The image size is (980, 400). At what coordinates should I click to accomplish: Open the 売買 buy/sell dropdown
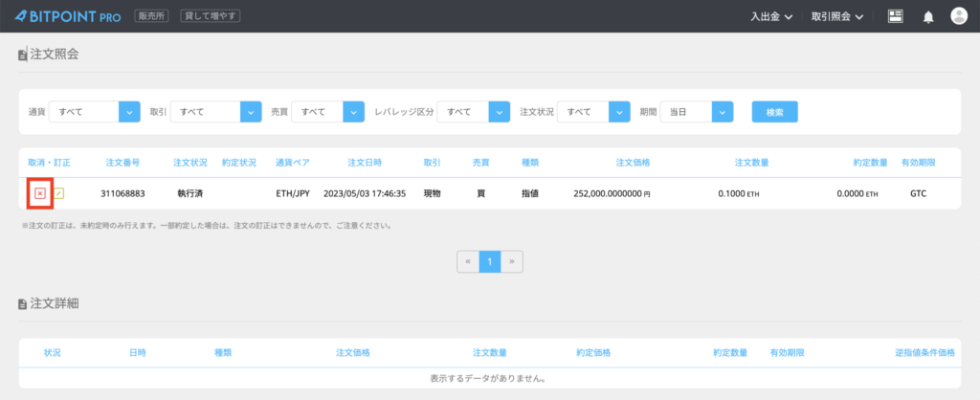(x=328, y=112)
